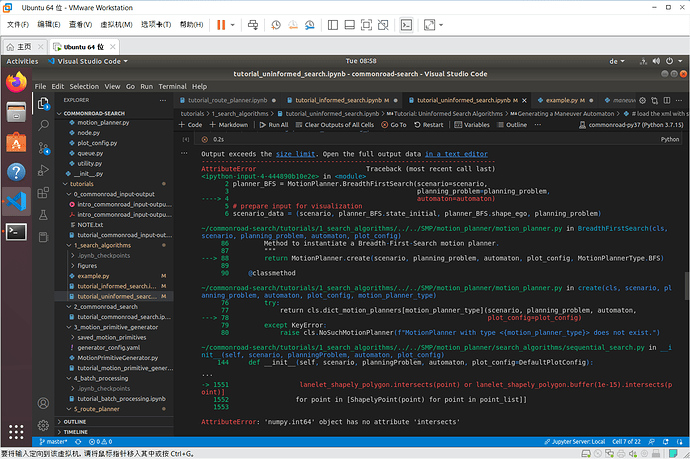This screenshot has height=459, width=690.
Task: Open Terminal from the Ubuntu dock
Action: click(x=16, y=231)
